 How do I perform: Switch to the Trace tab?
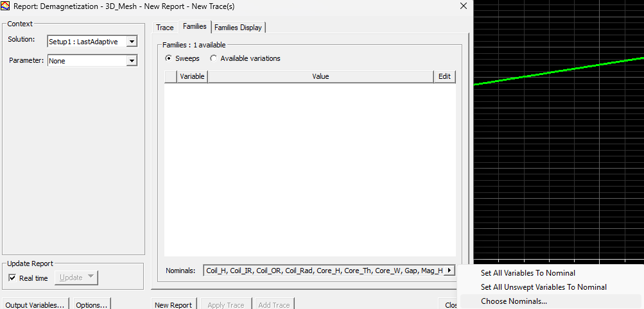click(x=165, y=28)
